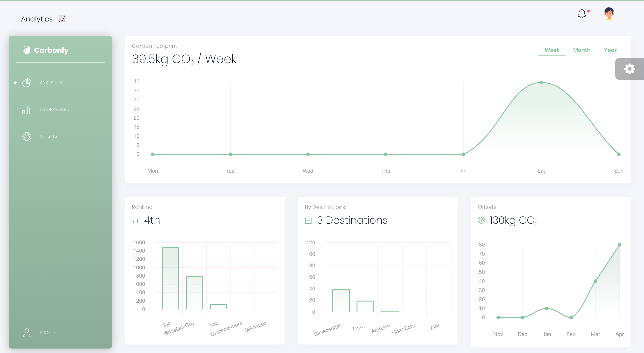The width and height of the screenshot is (644, 353).
Task: Click the Leaderboard bar chart sidebar icon
Action: point(27,110)
